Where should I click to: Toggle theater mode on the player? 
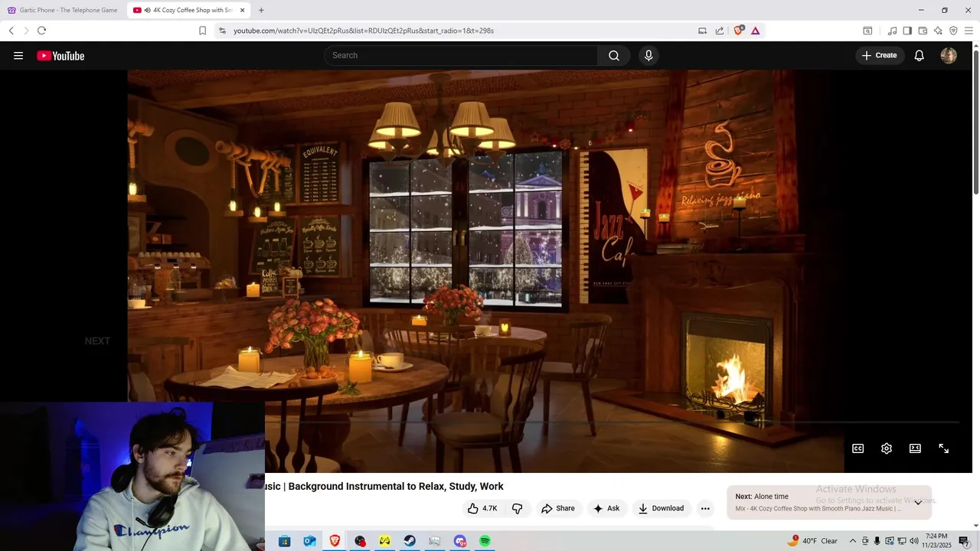(x=915, y=448)
